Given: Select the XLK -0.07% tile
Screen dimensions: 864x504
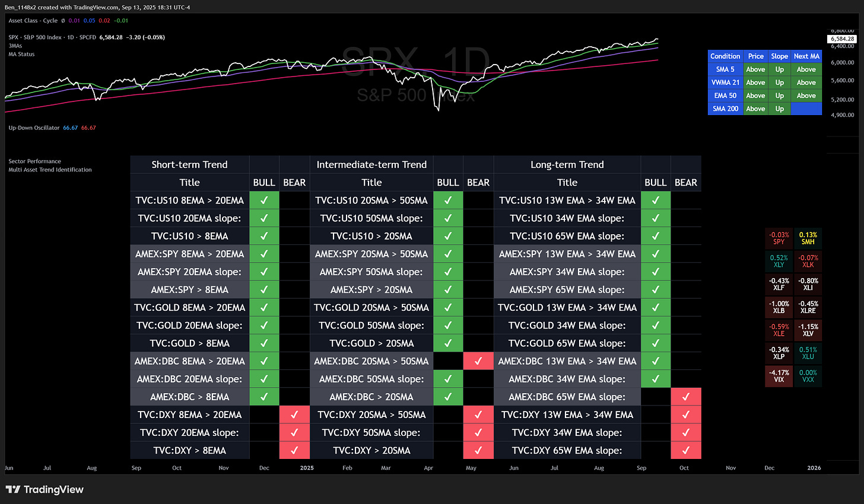Looking at the screenshot, I should pyautogui.click(x=808, y=261).
